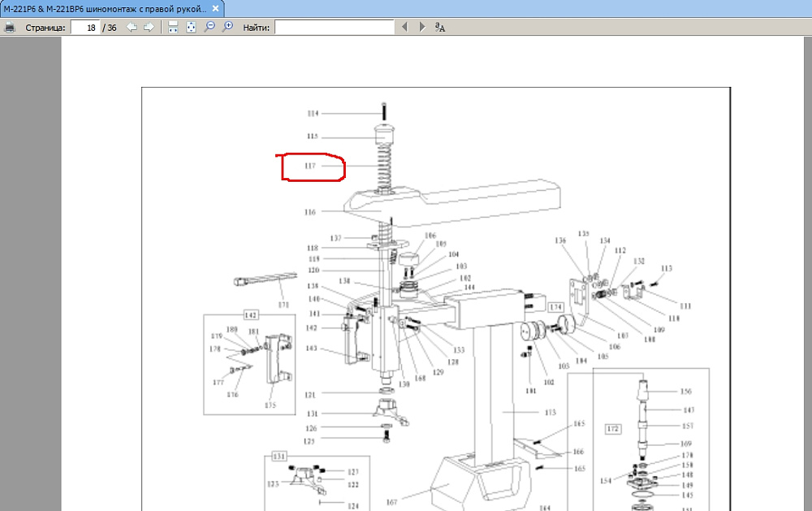Click the boxed label 131 in the diagram
Viewport: 812px width, 511px height.
(x=279, y=457)
